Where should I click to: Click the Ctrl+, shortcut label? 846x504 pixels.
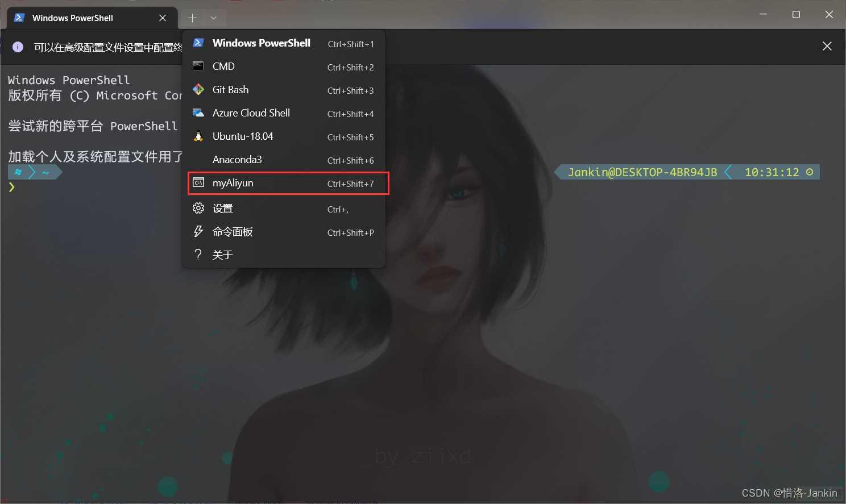[x=338, y=209]
